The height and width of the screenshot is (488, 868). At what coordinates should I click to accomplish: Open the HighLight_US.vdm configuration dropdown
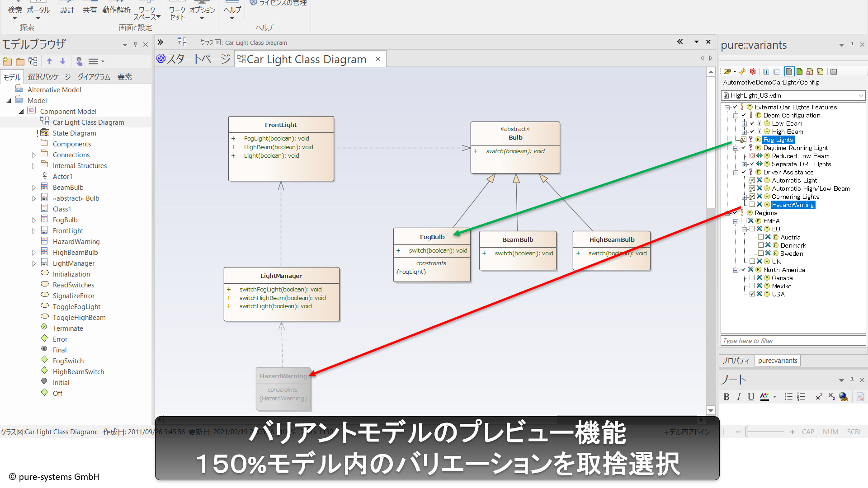click(x=861, y=95)
